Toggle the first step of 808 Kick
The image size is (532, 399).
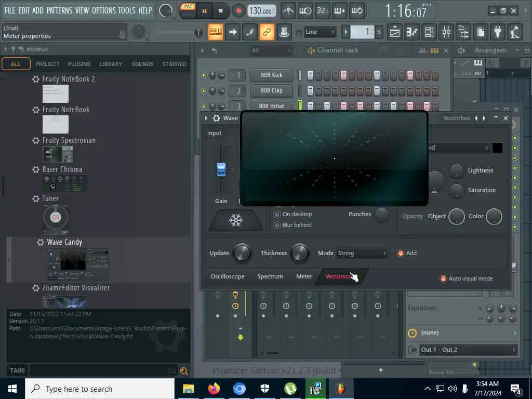pyautogui.click(x=310, y=75)
